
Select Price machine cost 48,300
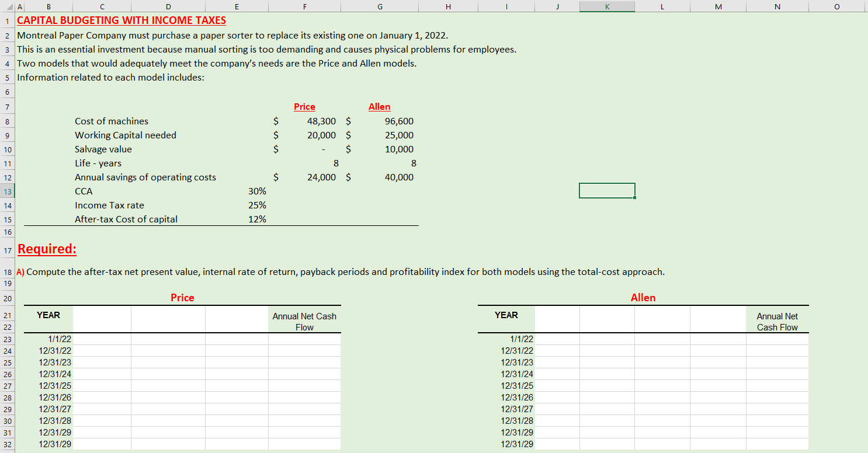[x=321, y=121]
